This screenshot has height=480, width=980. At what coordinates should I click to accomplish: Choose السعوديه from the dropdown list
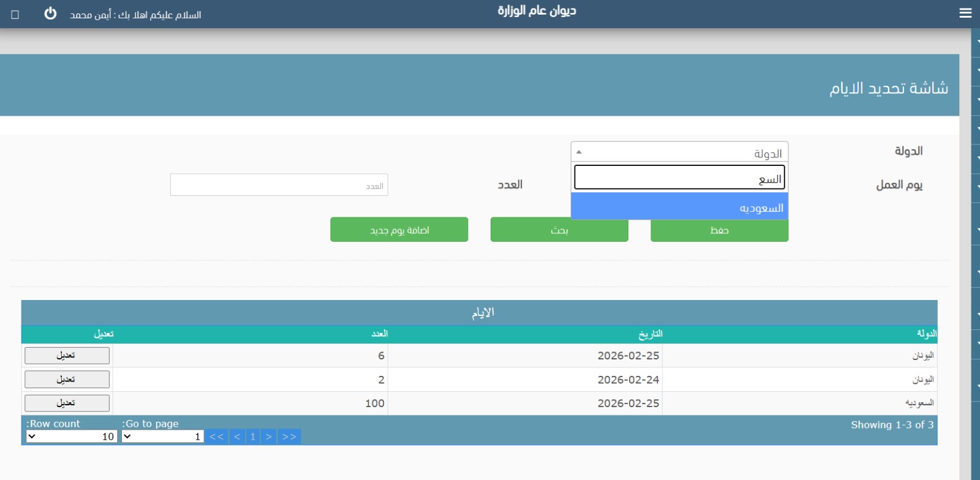coord(679,208)
